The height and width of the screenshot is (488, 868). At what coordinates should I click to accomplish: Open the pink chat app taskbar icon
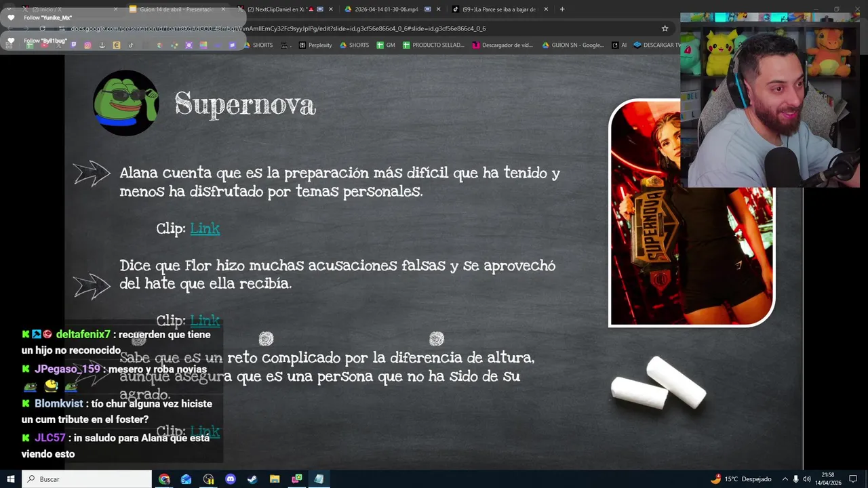click(x=297, y=479)
